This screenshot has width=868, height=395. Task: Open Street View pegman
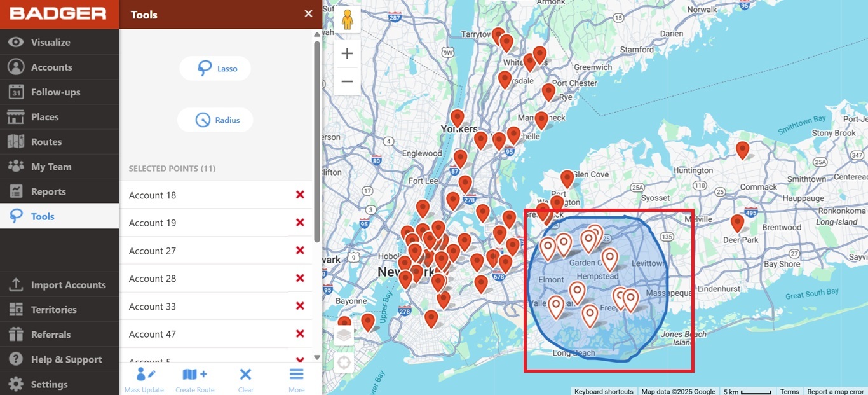pyautogui.click(x=347, y=20)
